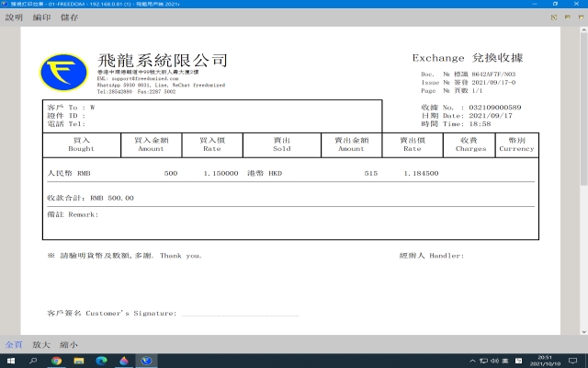
Task: Click the taskbar search icon
Action: coord(34,361)
